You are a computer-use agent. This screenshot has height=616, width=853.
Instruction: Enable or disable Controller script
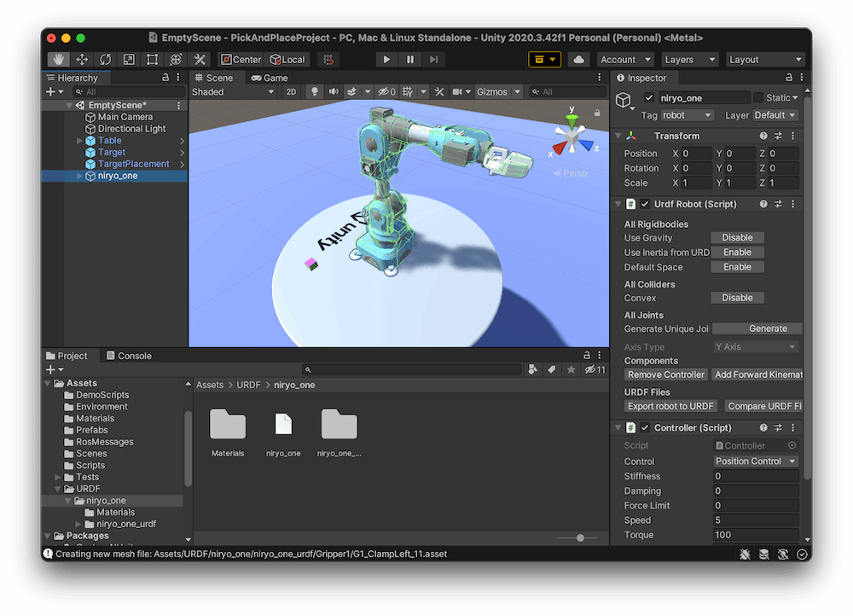[x=645, y=427]
